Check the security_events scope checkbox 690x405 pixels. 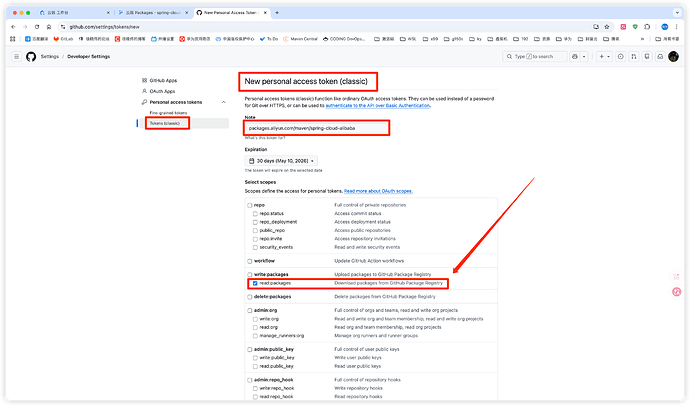255,247
